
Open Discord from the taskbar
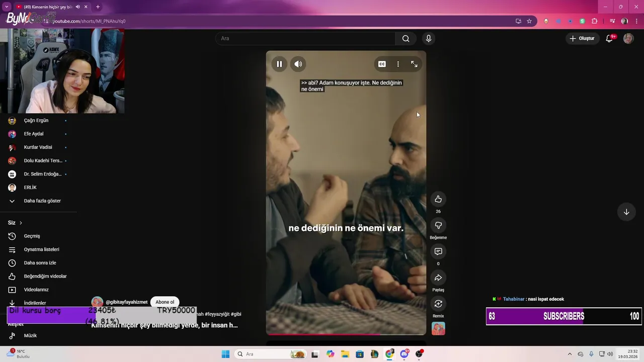405,354
